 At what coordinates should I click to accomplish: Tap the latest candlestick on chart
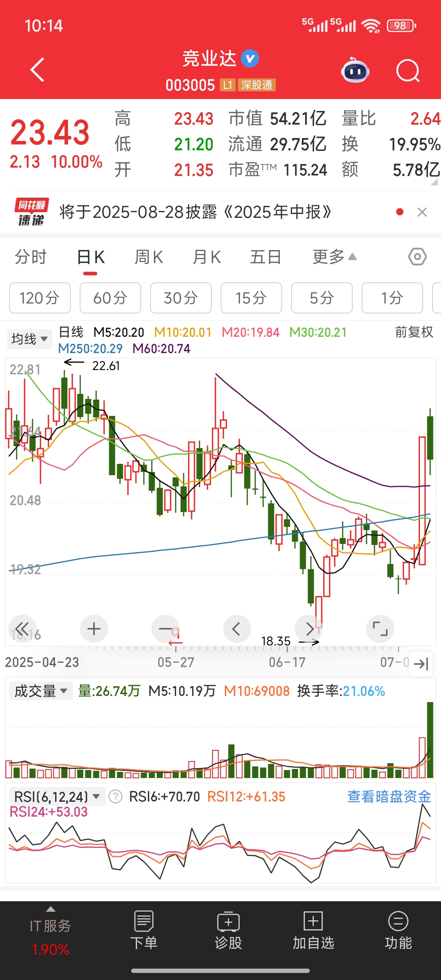[430, 441]
